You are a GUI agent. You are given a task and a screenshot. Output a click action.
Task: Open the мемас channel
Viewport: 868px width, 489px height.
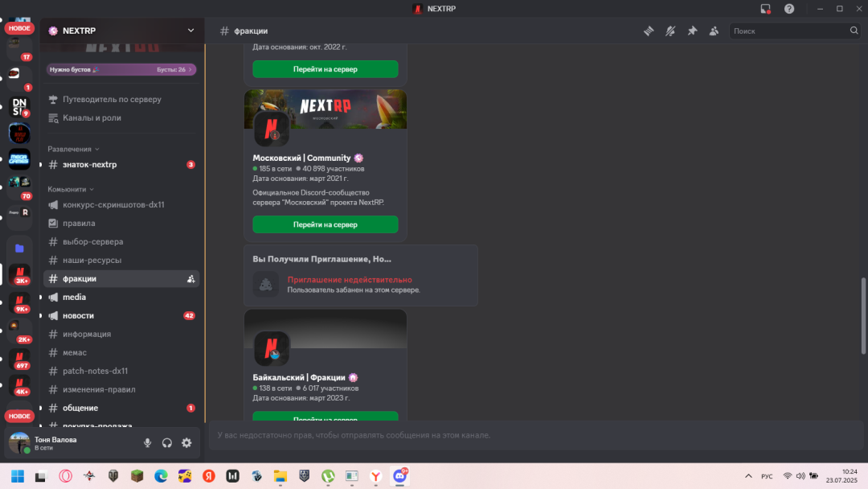pyautogui.click(x=121, y=353)
